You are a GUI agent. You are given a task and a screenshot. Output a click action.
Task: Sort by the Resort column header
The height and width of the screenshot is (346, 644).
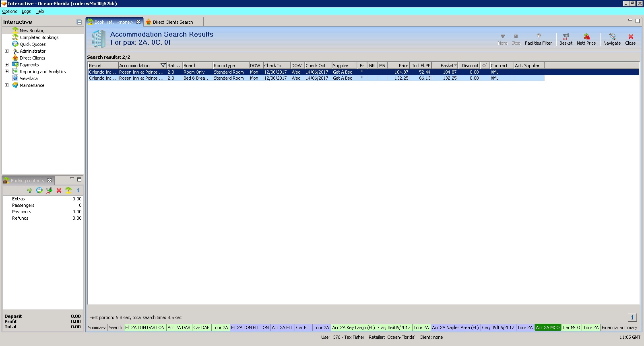tap(103, 66)
